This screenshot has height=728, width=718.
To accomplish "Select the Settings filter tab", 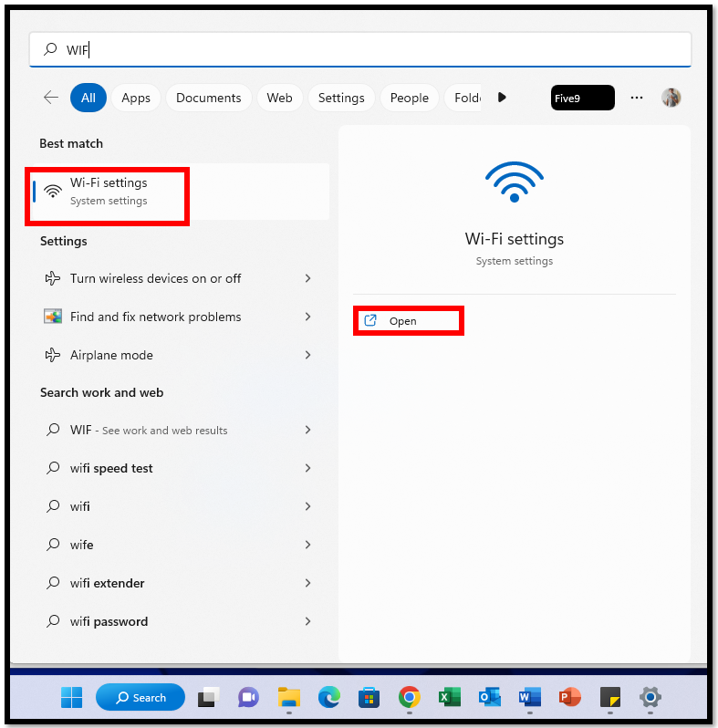I will point(341,98).
